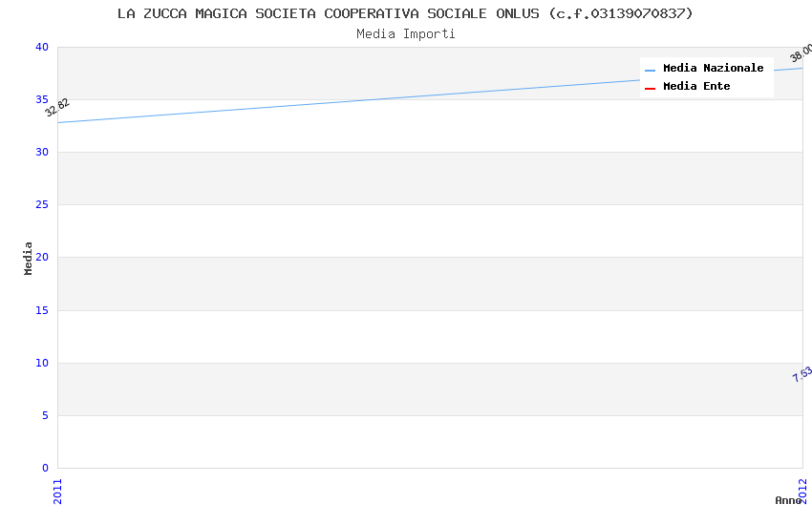The image size is (812, 525).
Task: Click the y-axis value 25
Action: [x=42, y=205]
